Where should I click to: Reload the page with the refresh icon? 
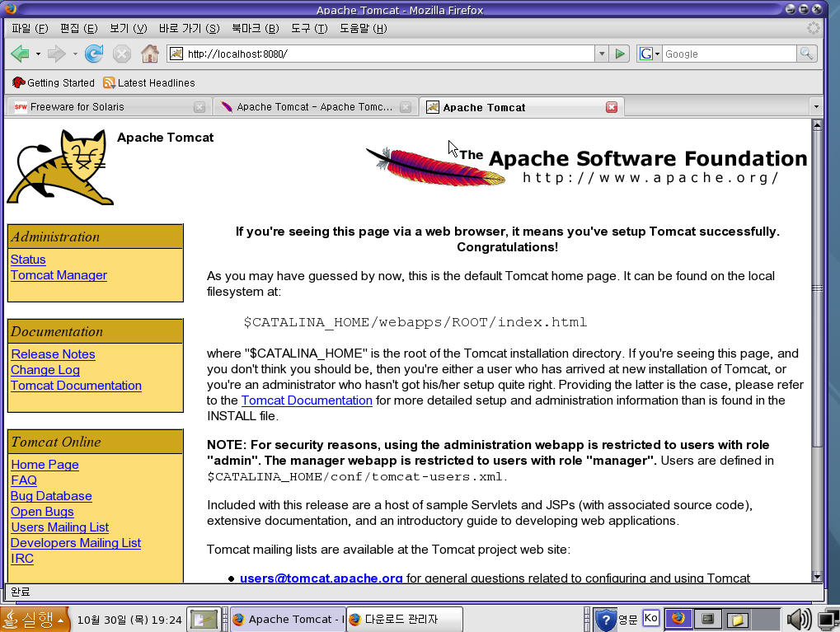point(94,54)
